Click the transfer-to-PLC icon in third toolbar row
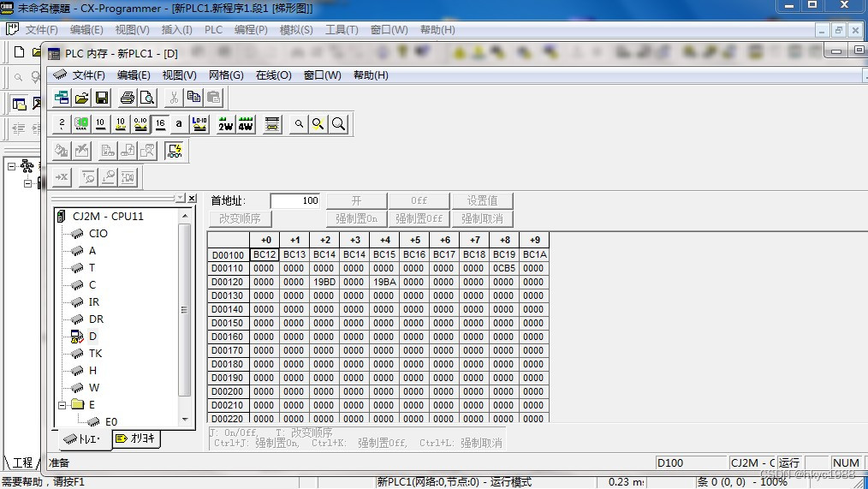The width and height of the screenshot is (868, 489). coord(108,151)
